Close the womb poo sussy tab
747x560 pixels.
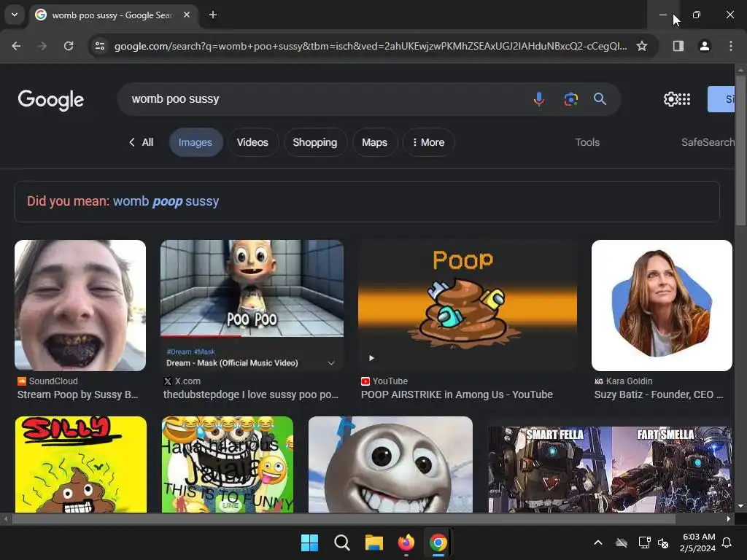pyautogui.click(x=187, y=15)
